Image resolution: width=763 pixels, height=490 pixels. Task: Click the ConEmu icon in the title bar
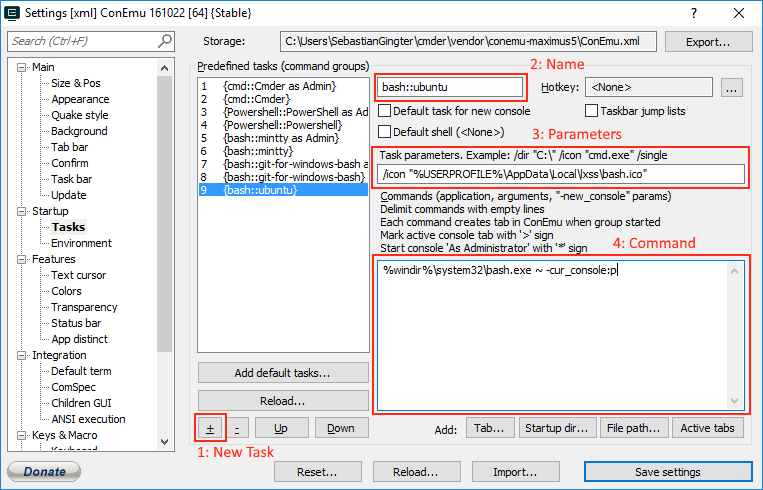[11, 12]
